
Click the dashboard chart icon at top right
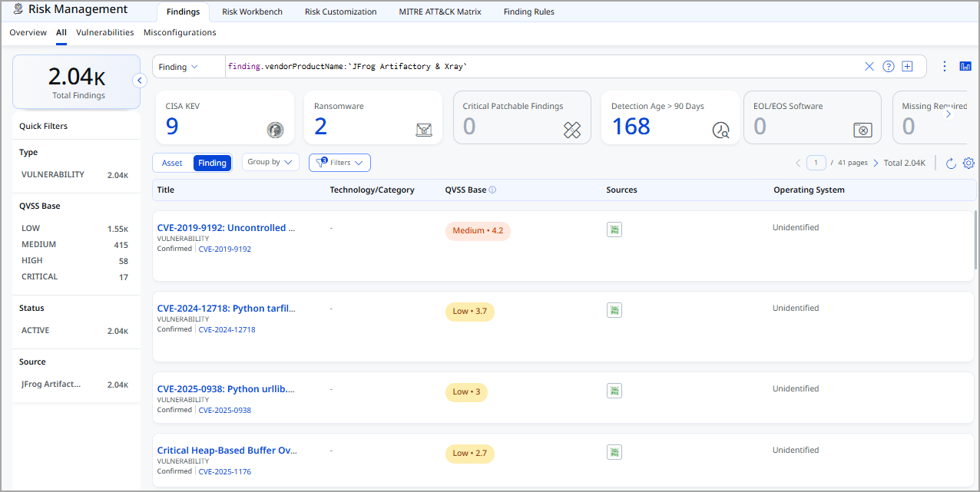(x=965, y=67)
